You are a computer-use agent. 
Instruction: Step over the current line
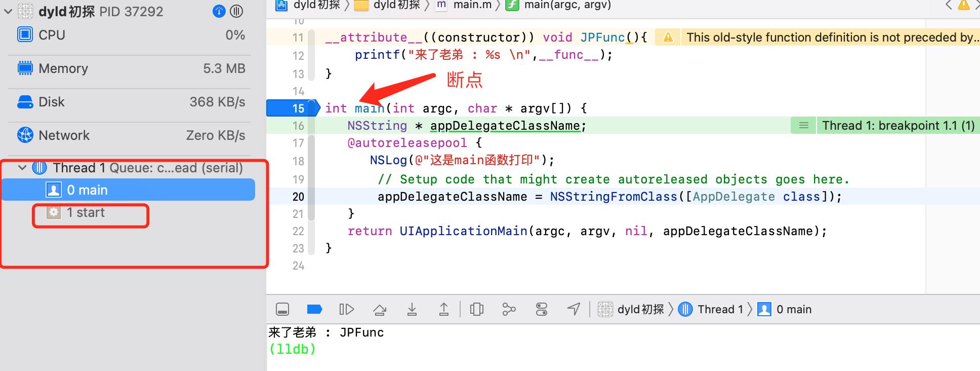[x=380, y=309]
